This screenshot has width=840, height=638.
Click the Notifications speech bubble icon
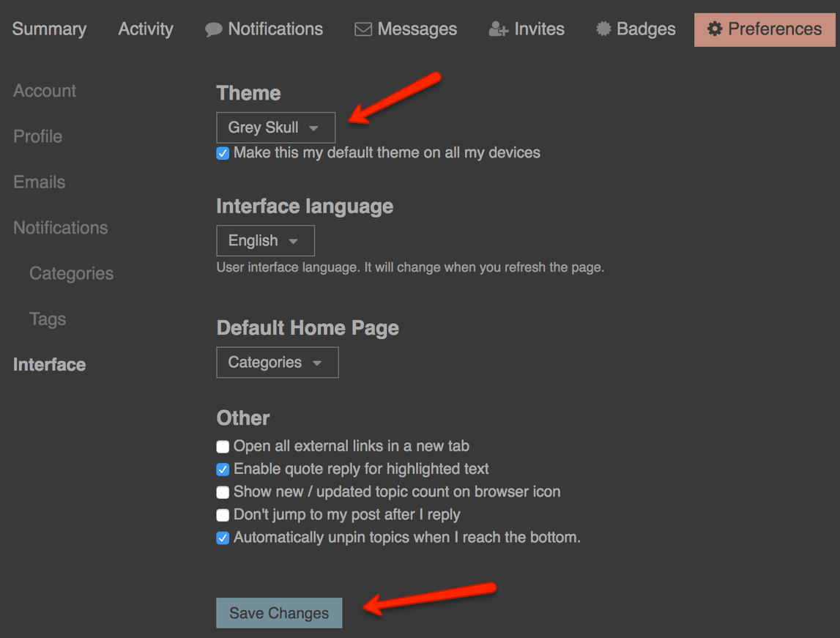pyautogui.click(x=213, y=30)
